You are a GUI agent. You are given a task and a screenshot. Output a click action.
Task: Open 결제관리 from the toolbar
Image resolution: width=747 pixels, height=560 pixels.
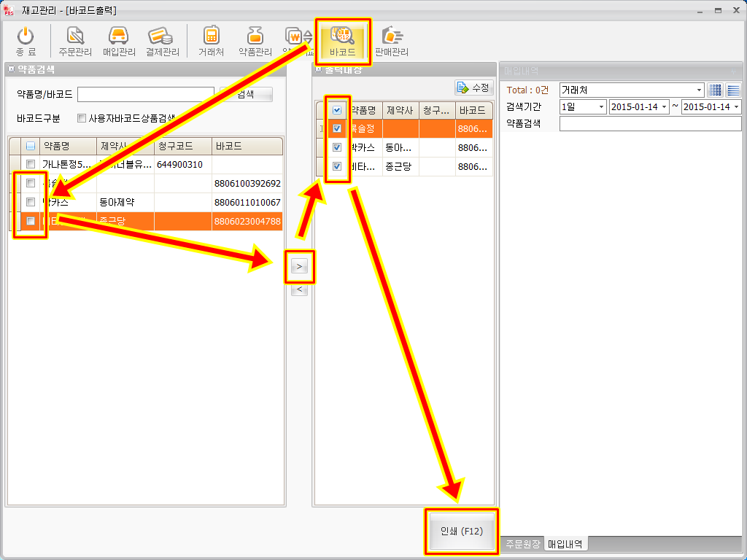(x=162, y=41)
